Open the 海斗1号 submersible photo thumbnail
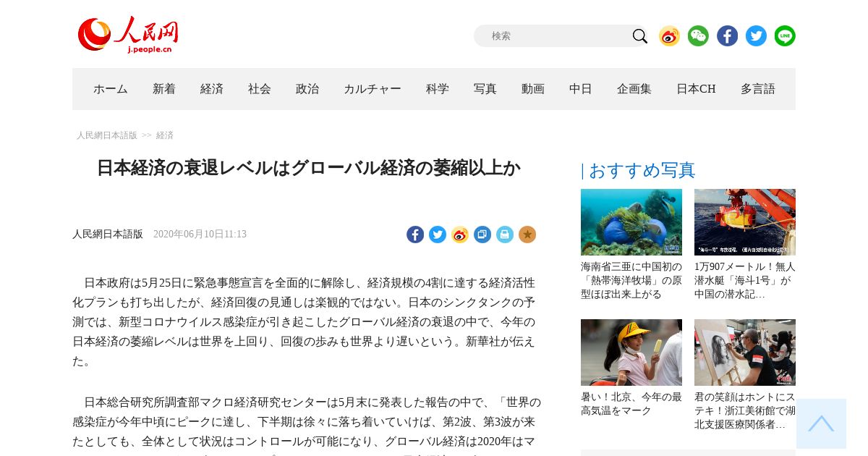The image size is (868, 456). coord(745,222)
